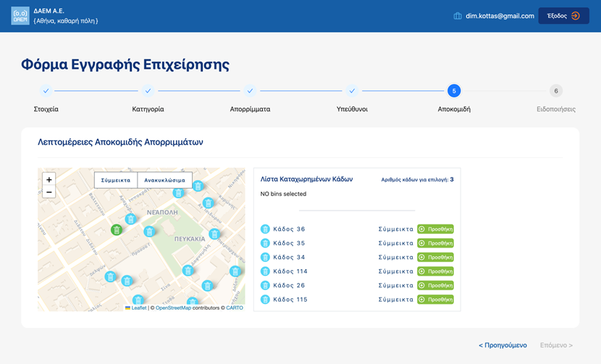601x364 pixels.
Task: Go back with Προηγούμενο link
Action: pyautogui.click(x=503, y=345)
